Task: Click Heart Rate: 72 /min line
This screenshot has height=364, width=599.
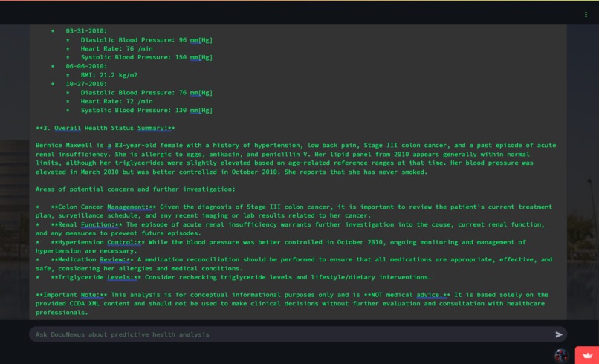Action: point(117,101)
